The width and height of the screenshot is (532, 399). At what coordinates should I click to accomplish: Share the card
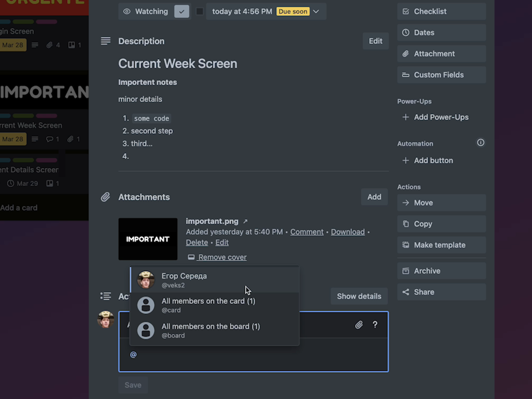coord(442,292)
